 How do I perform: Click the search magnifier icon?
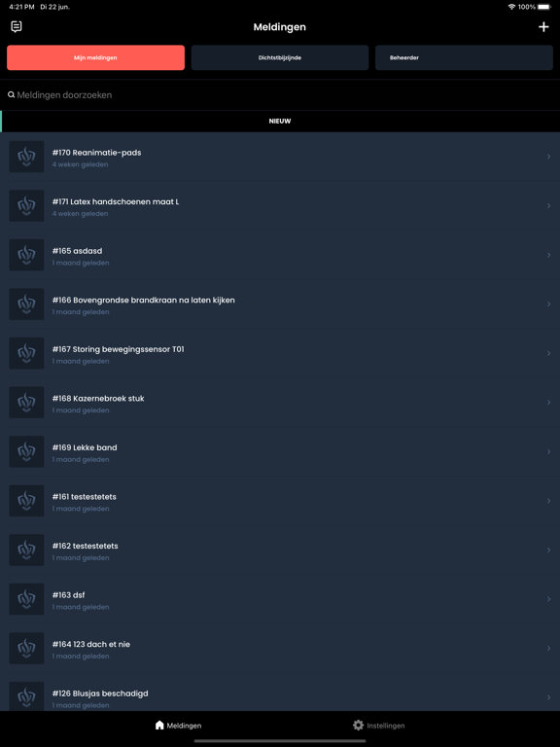tap(11, 94)
